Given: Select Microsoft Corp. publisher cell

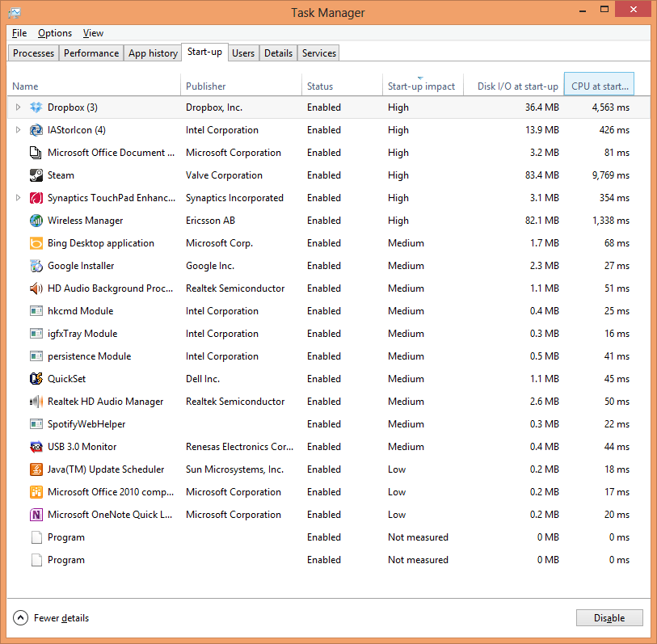Looking at the screenshot, I should pyautogui.click(x=219, y=243).
